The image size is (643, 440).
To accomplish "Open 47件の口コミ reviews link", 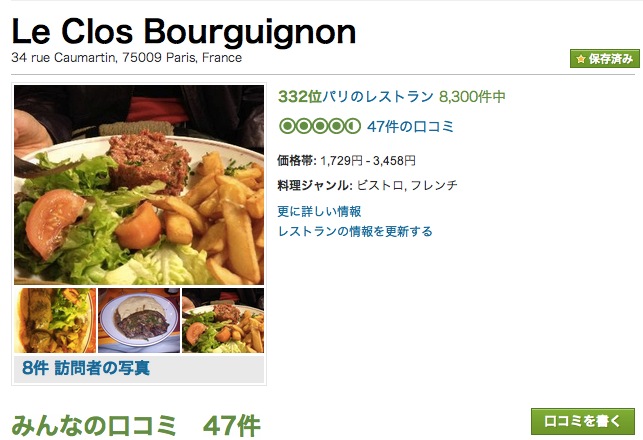I will [410, 126].
